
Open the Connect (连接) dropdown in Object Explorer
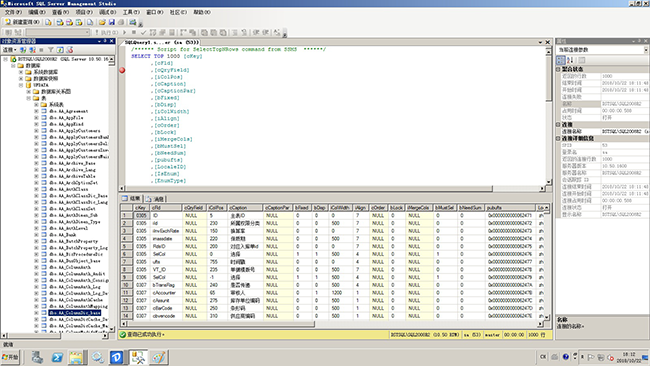tap(10, 50)
